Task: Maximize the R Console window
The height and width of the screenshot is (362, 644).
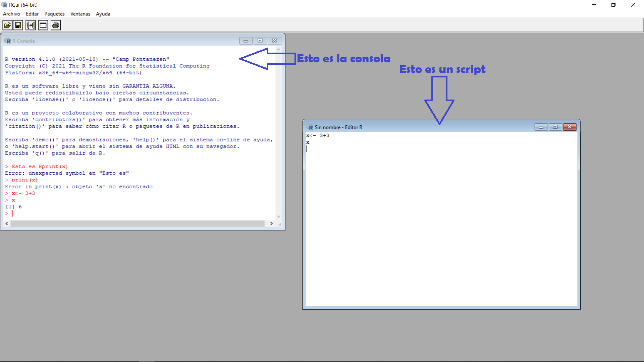Action: 260,41
